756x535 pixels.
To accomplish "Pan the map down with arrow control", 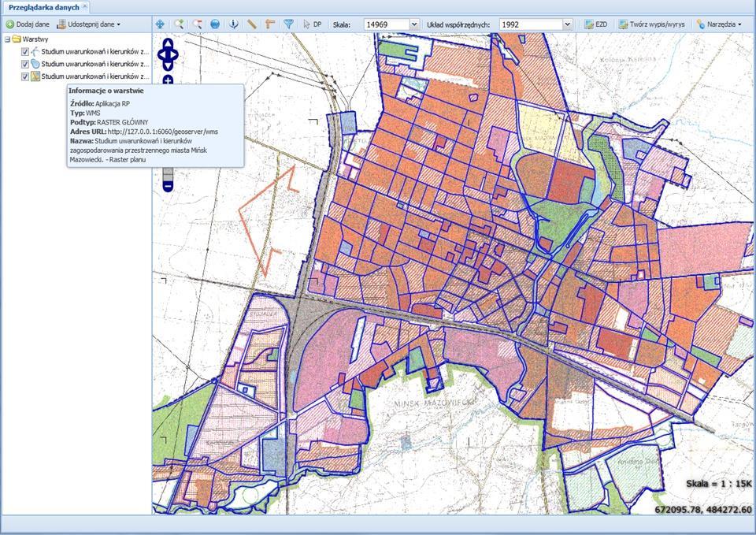I will (168, 65).
